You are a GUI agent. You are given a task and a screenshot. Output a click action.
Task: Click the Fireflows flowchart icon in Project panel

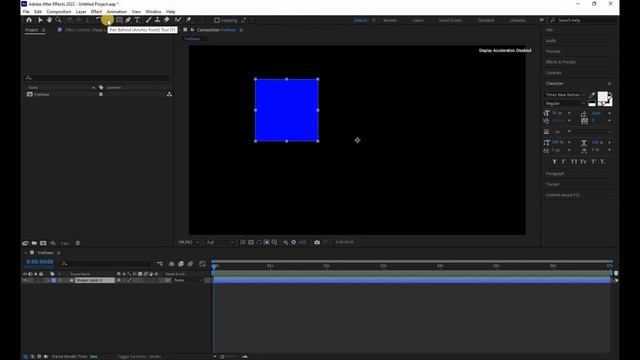point(169,94)
